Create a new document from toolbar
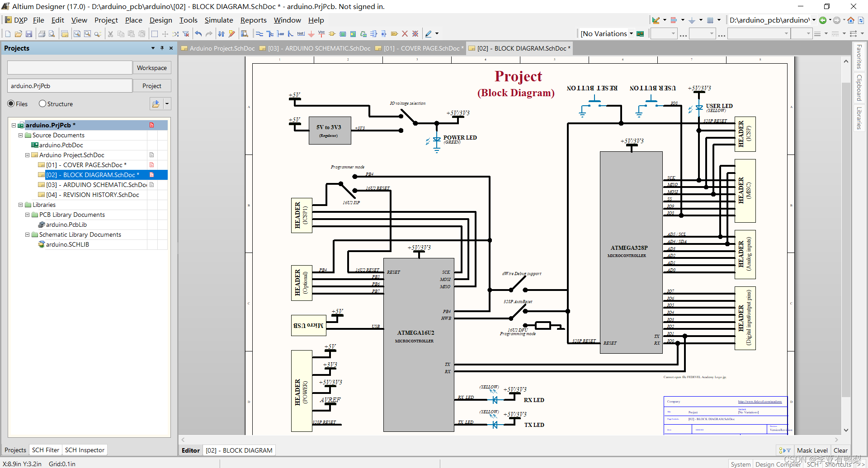 (x=8, y=34)
